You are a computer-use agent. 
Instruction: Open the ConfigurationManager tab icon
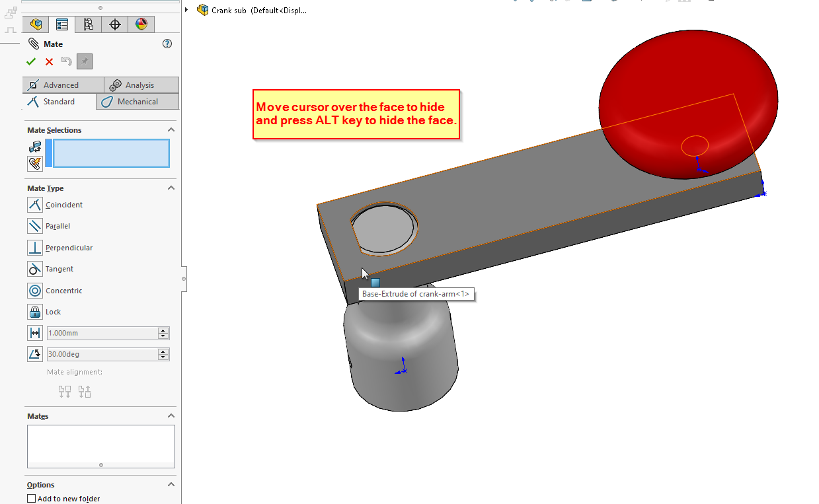click(89, 24)
